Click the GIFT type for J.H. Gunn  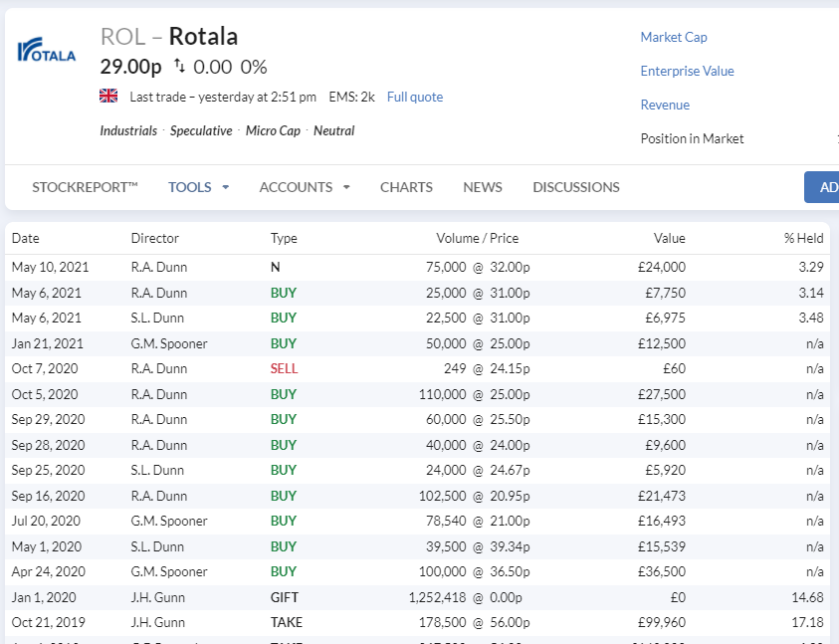pyautogui.click(x=285, y=597)
